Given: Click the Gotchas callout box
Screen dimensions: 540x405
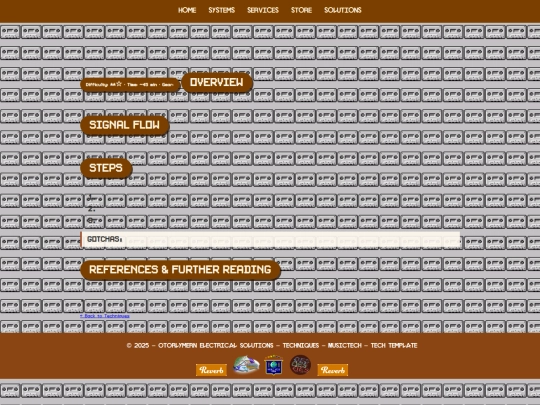Looking at the screenshot, I should coord(270,239).
